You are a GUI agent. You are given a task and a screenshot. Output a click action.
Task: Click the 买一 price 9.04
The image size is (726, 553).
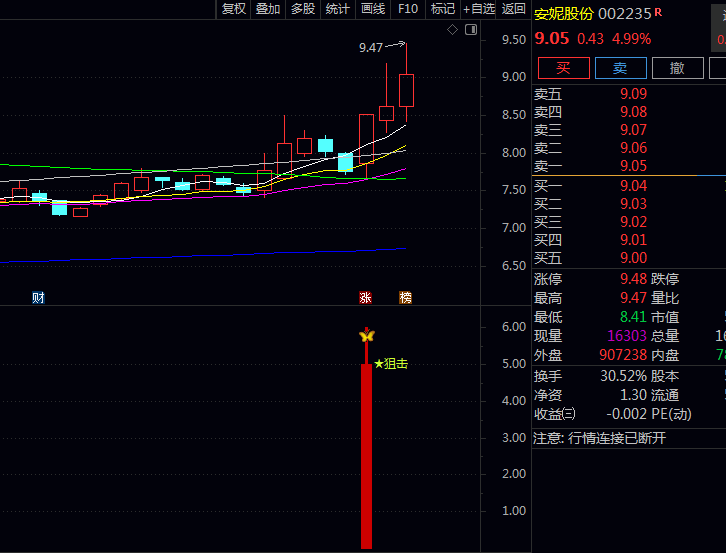633,186
